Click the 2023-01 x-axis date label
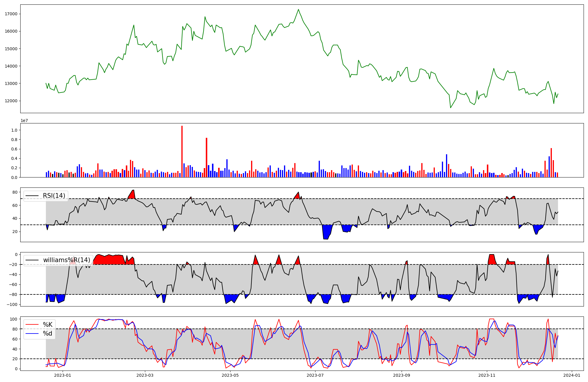 tap(63, 375)
